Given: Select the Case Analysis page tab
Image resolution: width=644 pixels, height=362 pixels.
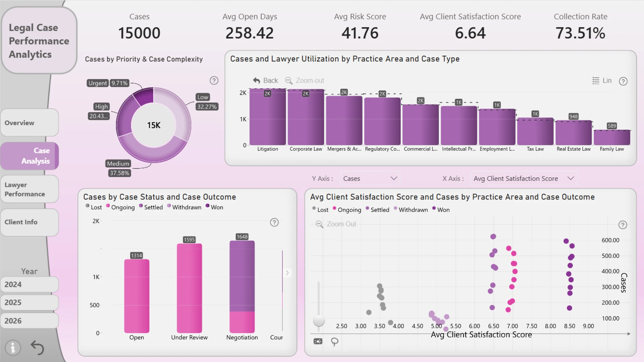Looking at the screenshot, I should pyautogui.click(x=30, y=156).
